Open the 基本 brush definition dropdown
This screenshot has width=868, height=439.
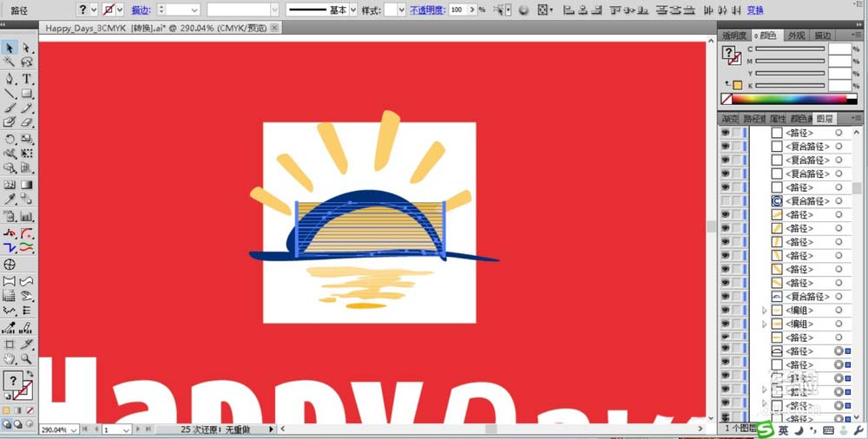353,10
